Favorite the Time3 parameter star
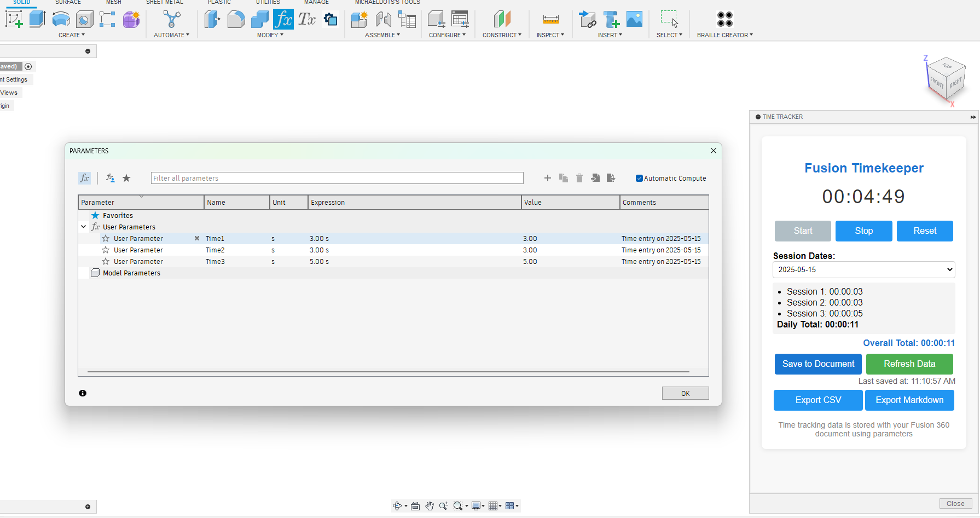The image size is (980, 518). (106, 262)
